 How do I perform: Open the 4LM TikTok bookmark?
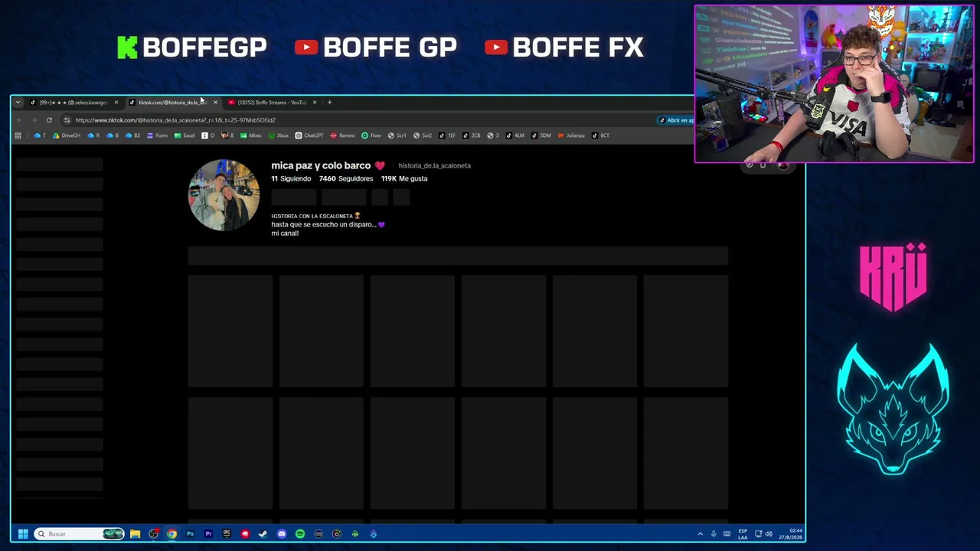click(x=516, y=135)
